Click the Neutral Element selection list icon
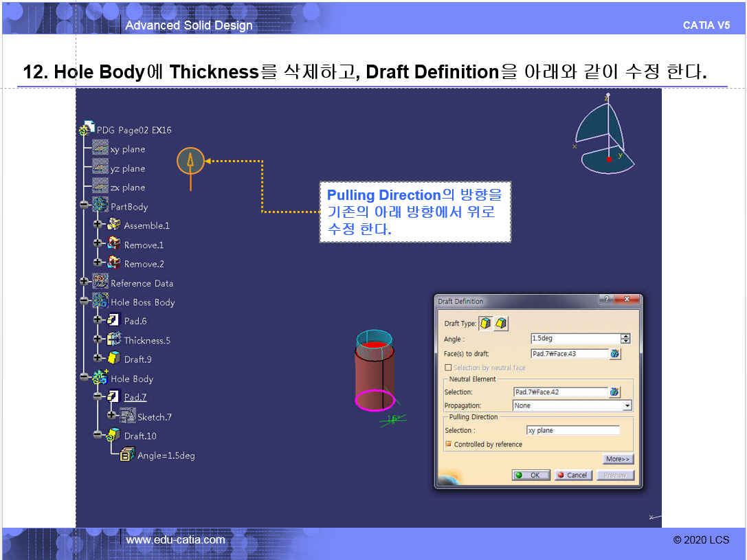This screenshot has width=747, height=560. [614, 392]
